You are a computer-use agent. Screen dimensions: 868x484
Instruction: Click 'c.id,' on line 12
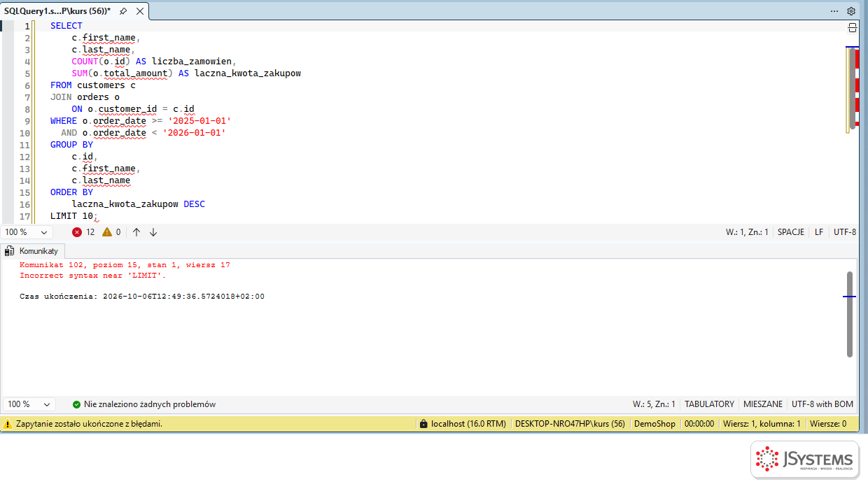click(x=85, y=157)
